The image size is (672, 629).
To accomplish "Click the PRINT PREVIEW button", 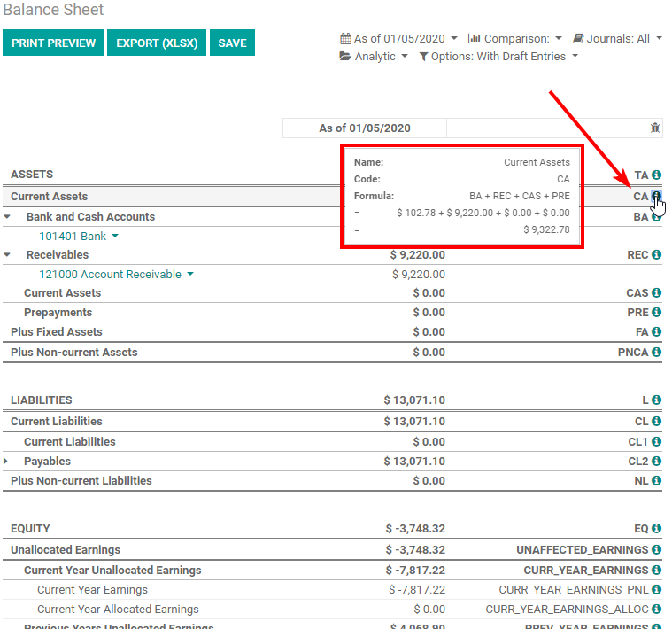I will [54, 43].
